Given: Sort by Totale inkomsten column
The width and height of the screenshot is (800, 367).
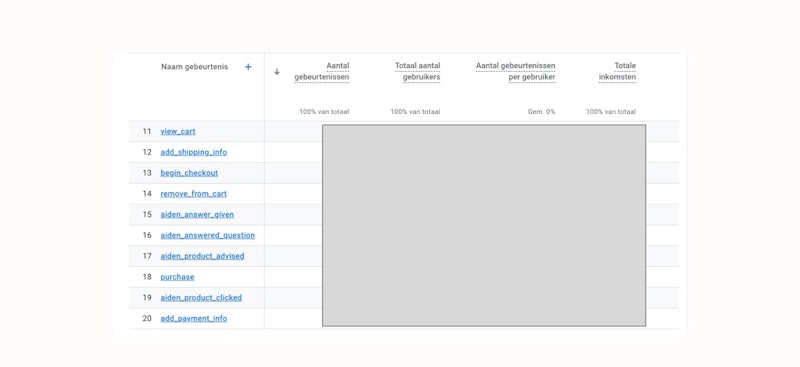Looking at the screenshot, I should click(617, 71).
